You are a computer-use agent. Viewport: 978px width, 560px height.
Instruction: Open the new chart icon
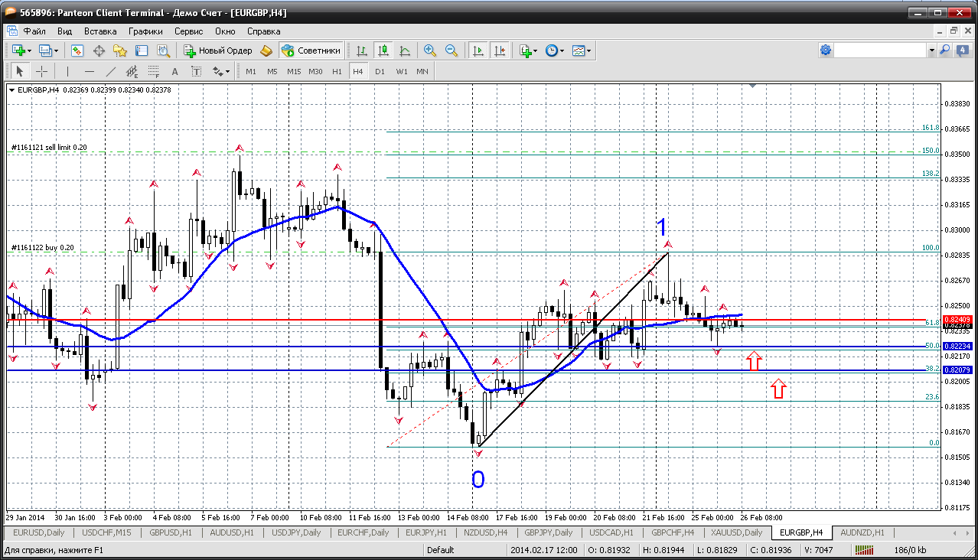18,50
